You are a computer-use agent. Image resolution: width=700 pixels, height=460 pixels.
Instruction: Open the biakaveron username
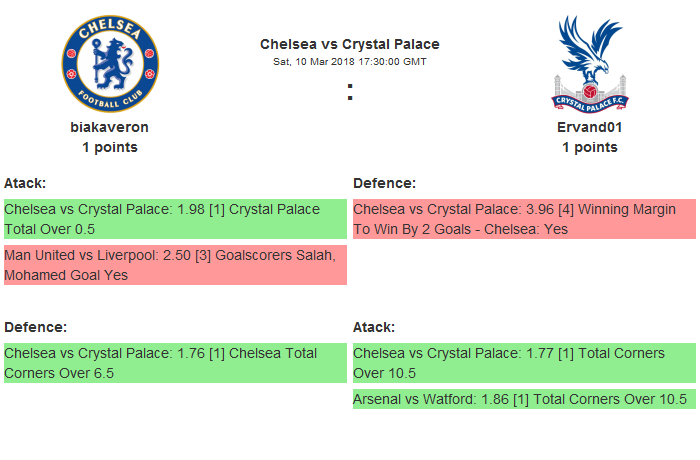[x=110, y=127]
